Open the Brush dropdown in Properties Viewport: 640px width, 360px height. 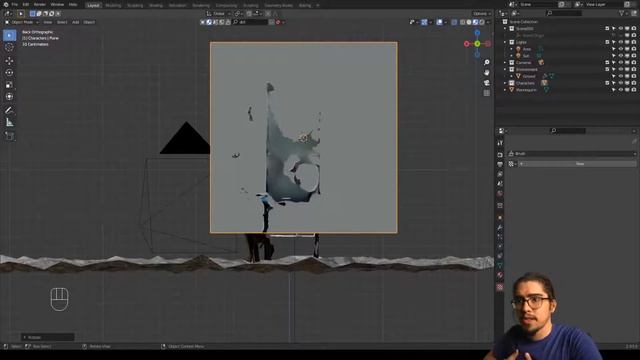pos(572,153)
